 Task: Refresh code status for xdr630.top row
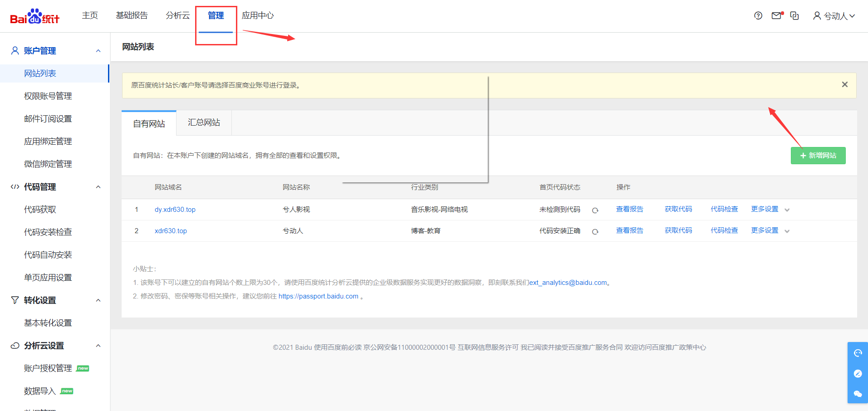(x=595, y=231)
